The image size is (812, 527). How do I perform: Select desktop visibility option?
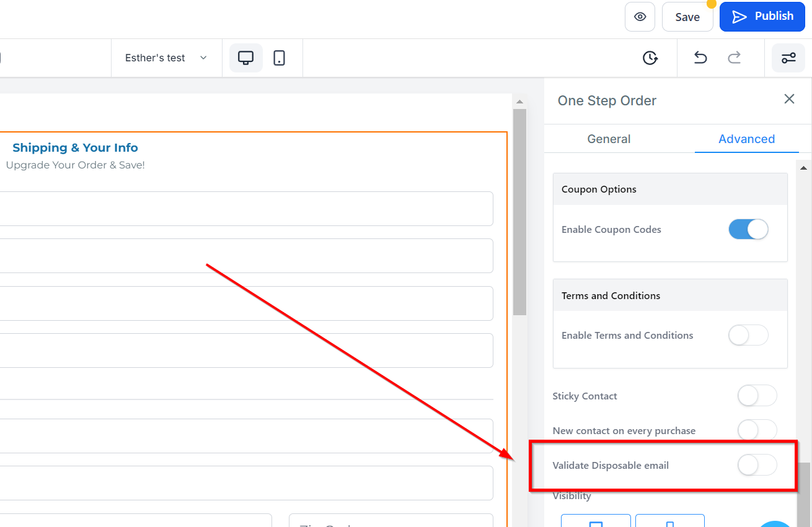click(596, 521)
